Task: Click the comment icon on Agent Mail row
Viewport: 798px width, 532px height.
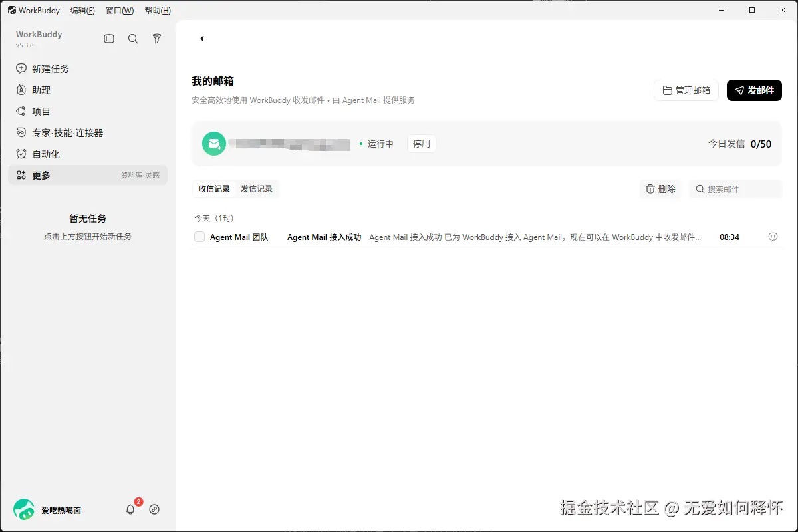Action: pyautogui.click(x=773, y=237)
